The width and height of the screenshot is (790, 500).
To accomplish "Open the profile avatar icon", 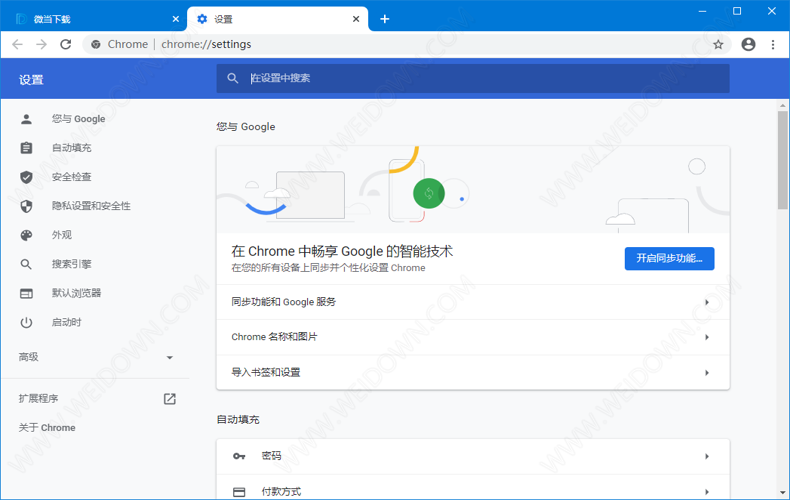I will coord(748,44).
